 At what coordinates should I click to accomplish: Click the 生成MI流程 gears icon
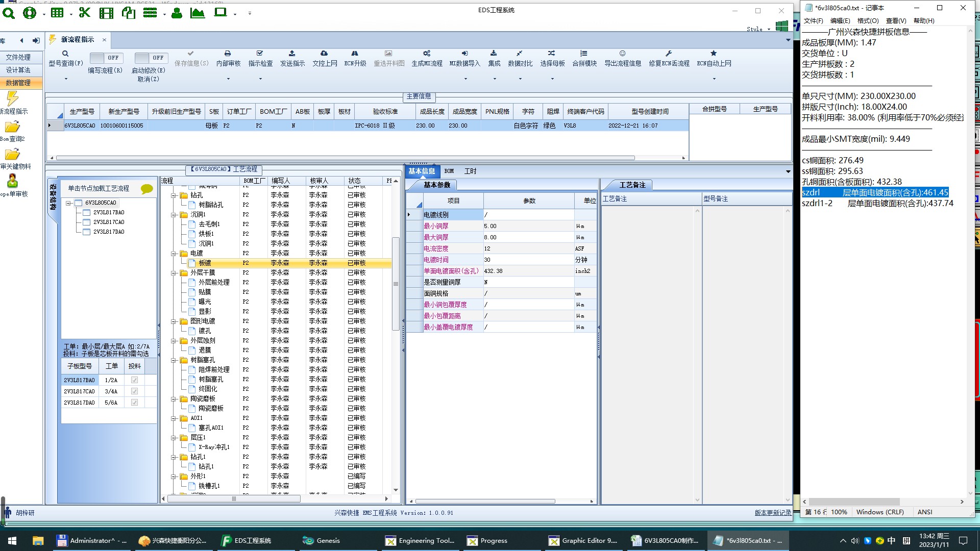[427, 54]
